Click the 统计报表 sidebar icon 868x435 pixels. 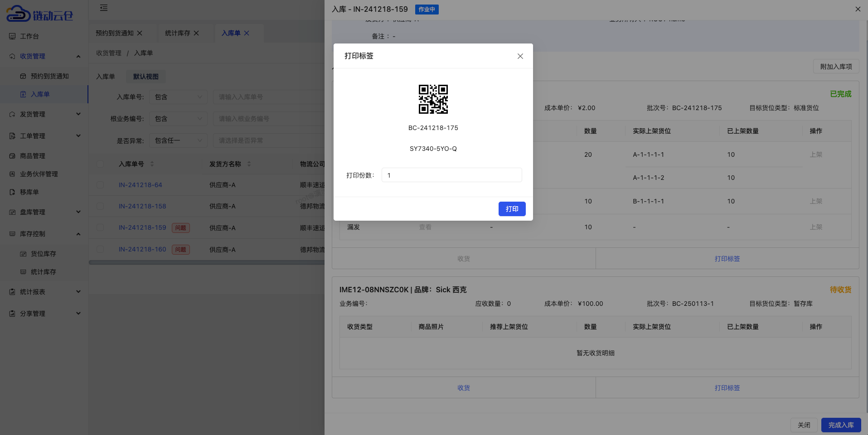click(x=11, y=292)
